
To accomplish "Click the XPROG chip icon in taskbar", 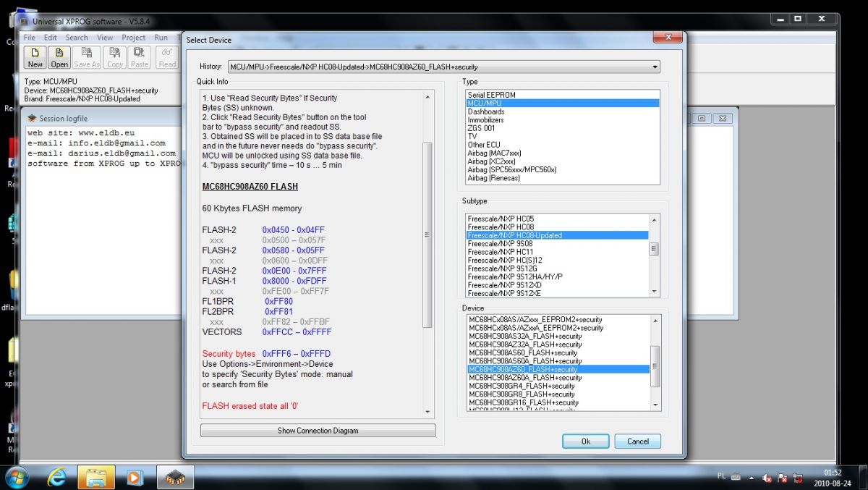I will point(174,477).
